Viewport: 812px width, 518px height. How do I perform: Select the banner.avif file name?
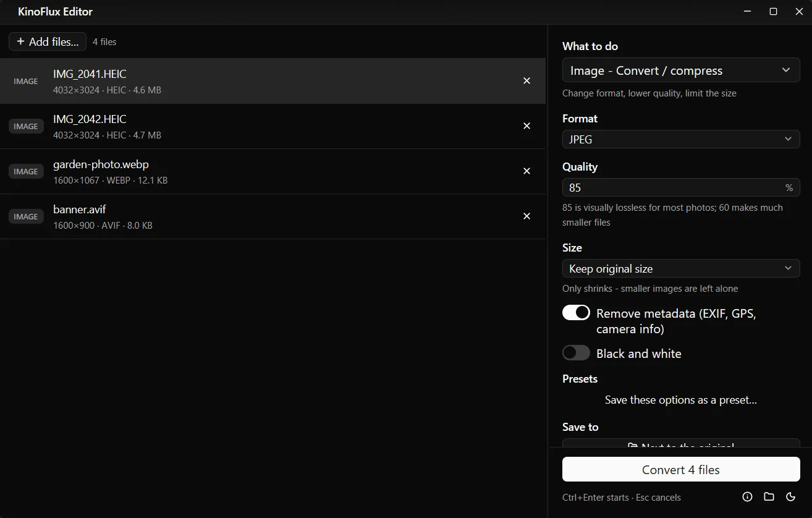click(x=80, y=210)
